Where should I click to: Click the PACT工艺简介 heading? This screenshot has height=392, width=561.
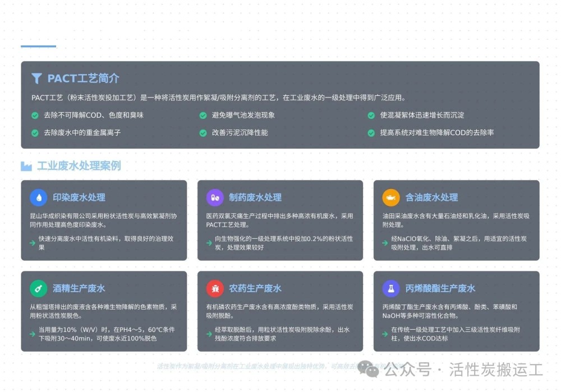pyautogui.click(x=83, y=79)
